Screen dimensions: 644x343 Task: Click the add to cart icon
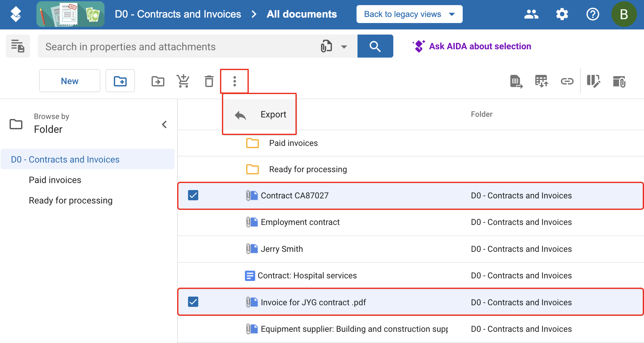pyautogui.click(x=183, y=81)
